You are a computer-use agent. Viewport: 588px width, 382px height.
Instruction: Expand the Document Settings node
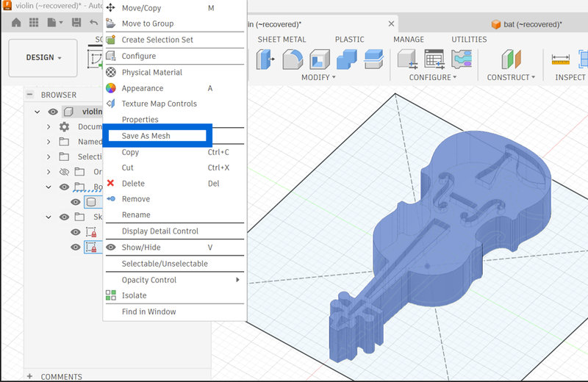tap(49, 126)
